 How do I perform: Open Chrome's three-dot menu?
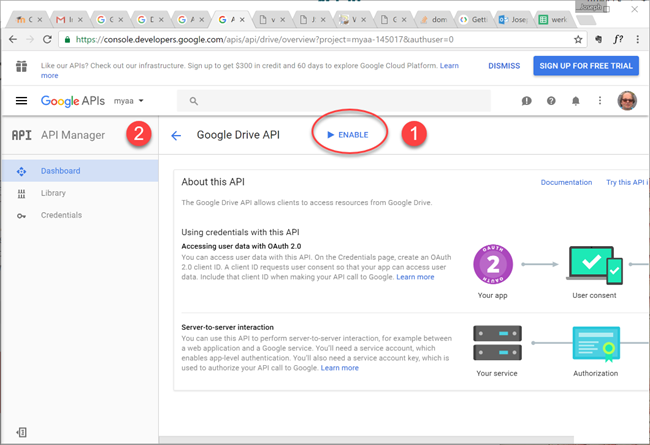[637, 39]
